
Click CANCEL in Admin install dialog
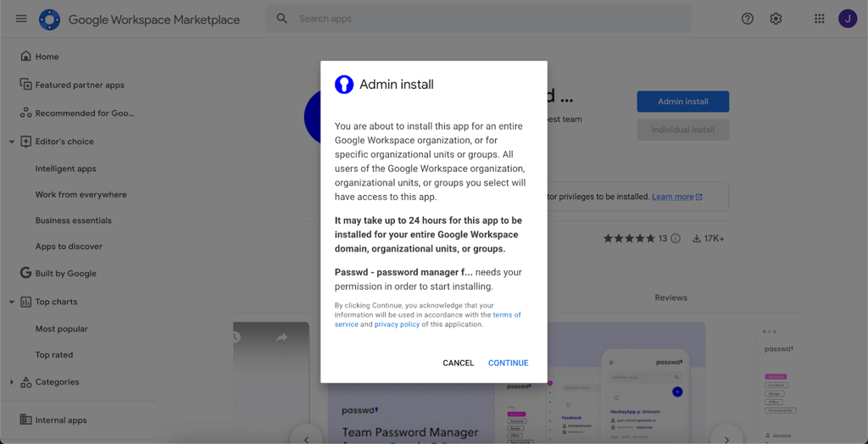point(459,364)
